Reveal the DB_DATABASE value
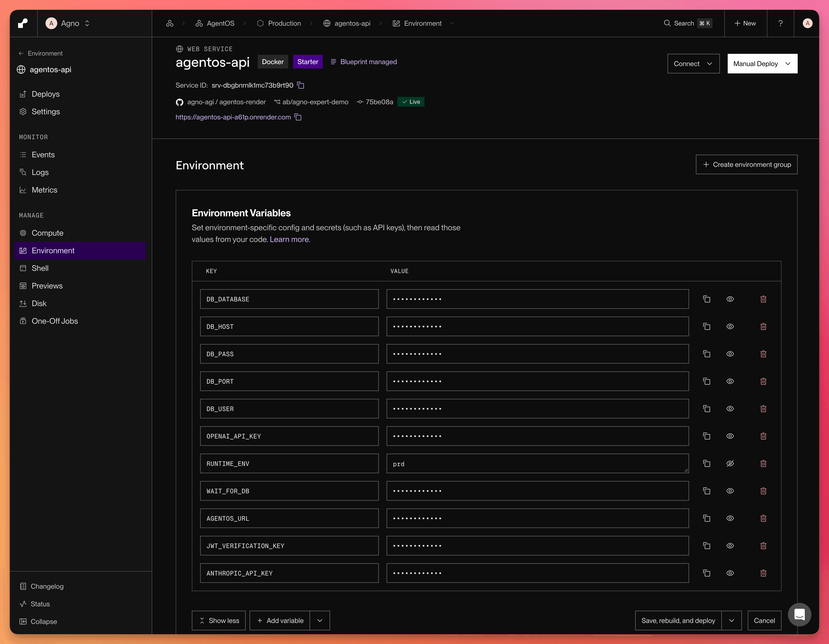 pyautogui.click(x=730, y=299)
